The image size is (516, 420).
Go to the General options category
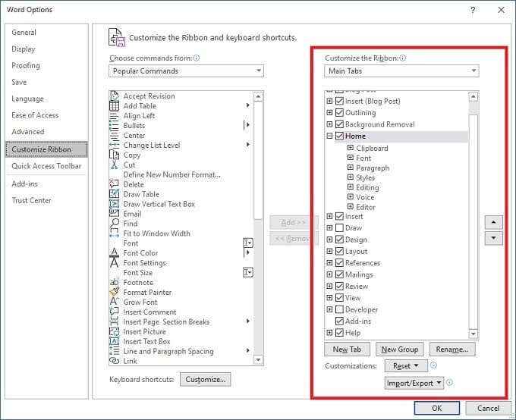pos(24,33)
